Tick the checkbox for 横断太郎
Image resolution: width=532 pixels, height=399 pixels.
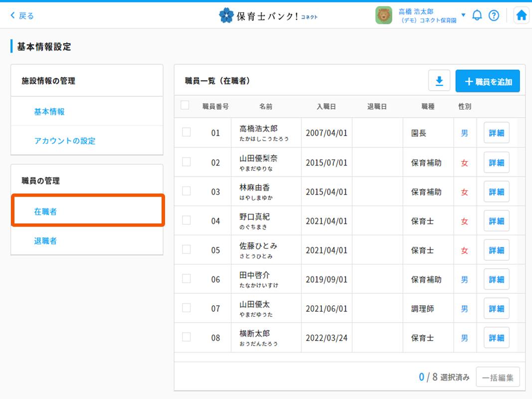[186, 337]
